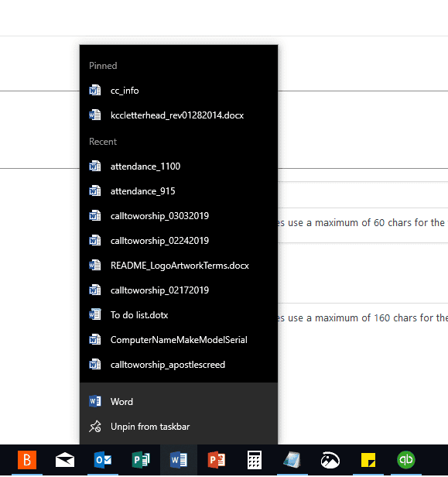Screen dimensions: 448x477
Task: Open recent file attendance_1100
Action: (x=179, y=166)
